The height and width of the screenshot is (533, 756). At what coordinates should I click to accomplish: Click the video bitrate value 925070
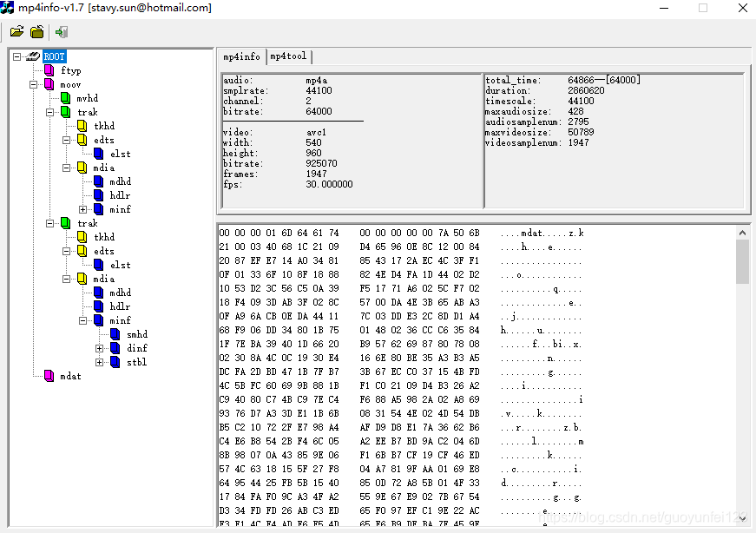[x=321, y=163]
